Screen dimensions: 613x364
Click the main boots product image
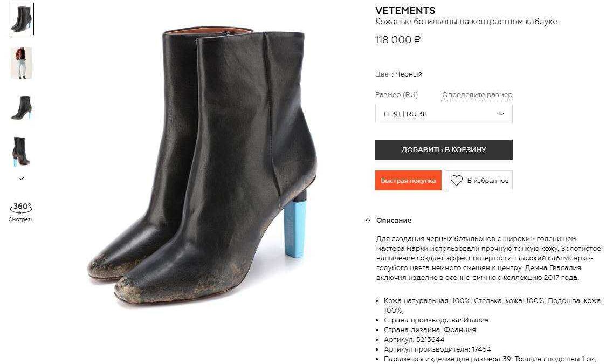pos(202,166)
